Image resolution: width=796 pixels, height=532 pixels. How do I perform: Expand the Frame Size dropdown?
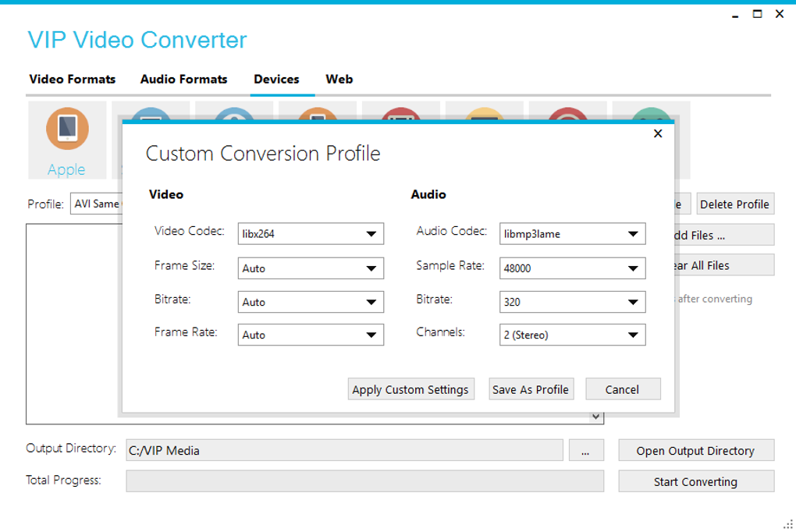tap(311, 268)
